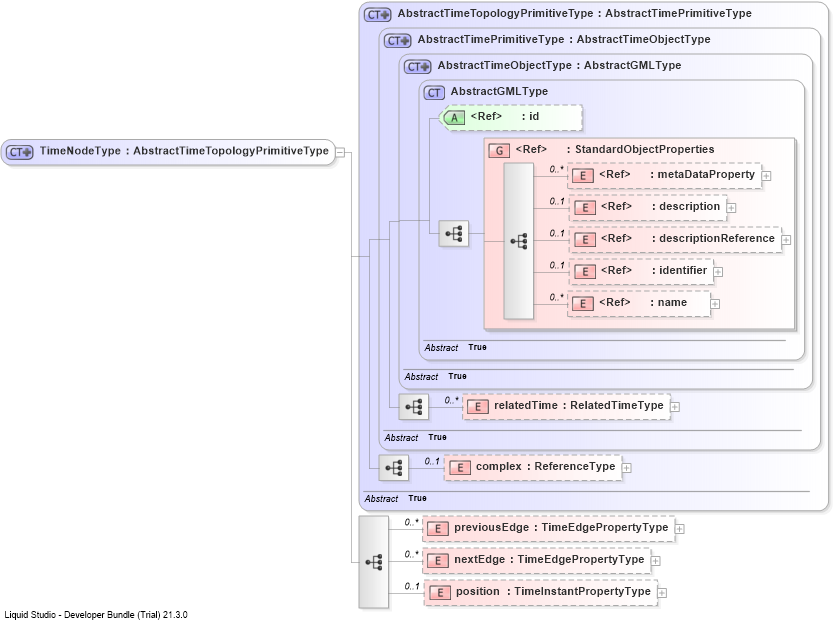Select 'relatedTime : RelatedTimeType' text
Screen dimensions: 833x620
coord(579,405)
